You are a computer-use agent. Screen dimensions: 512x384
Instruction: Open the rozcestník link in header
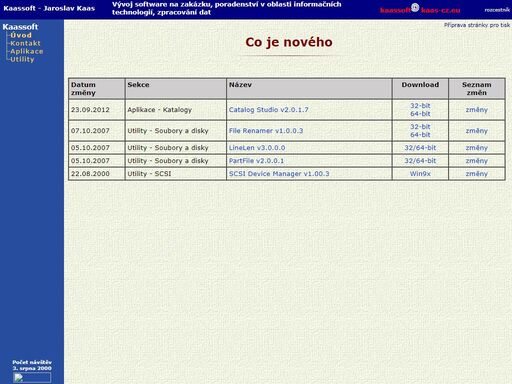[x=497, y=10]
